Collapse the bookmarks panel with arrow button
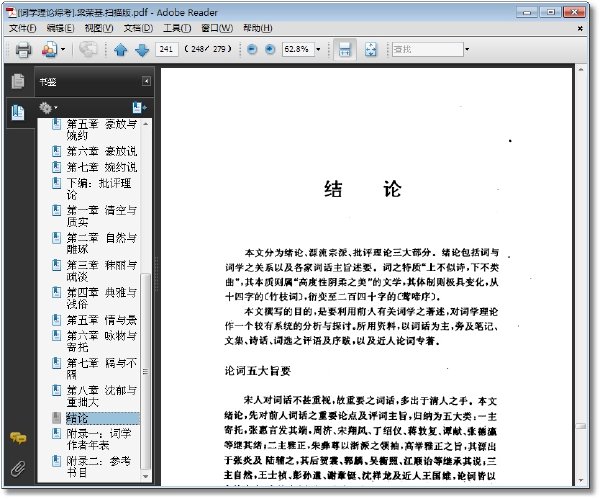The height and width of the screenshot is (499, 600). coord(146,81)
